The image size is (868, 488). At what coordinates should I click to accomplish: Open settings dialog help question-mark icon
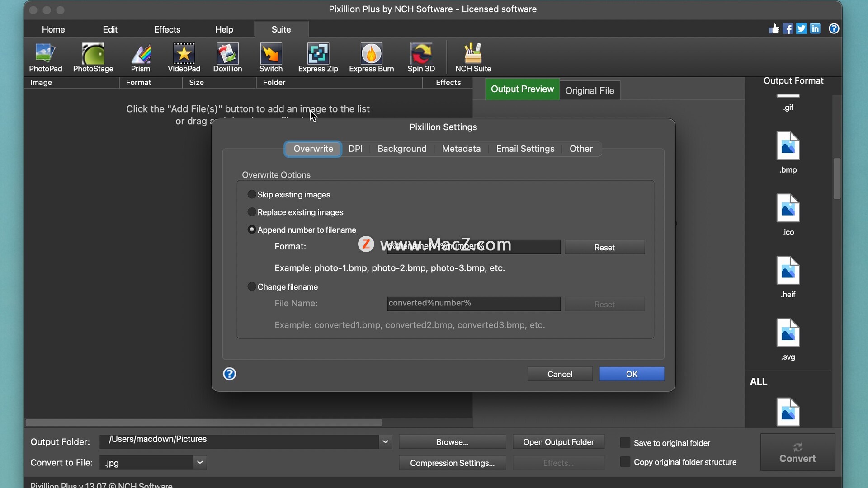point(230,374)
